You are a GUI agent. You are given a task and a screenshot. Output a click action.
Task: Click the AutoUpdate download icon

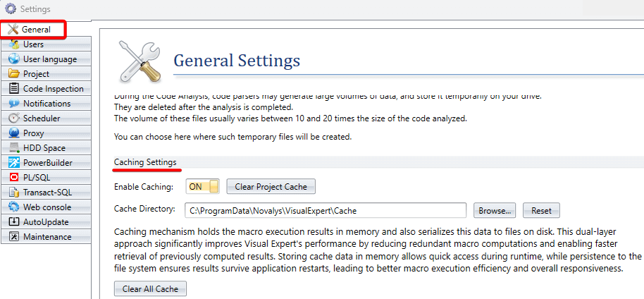(14, 221)
